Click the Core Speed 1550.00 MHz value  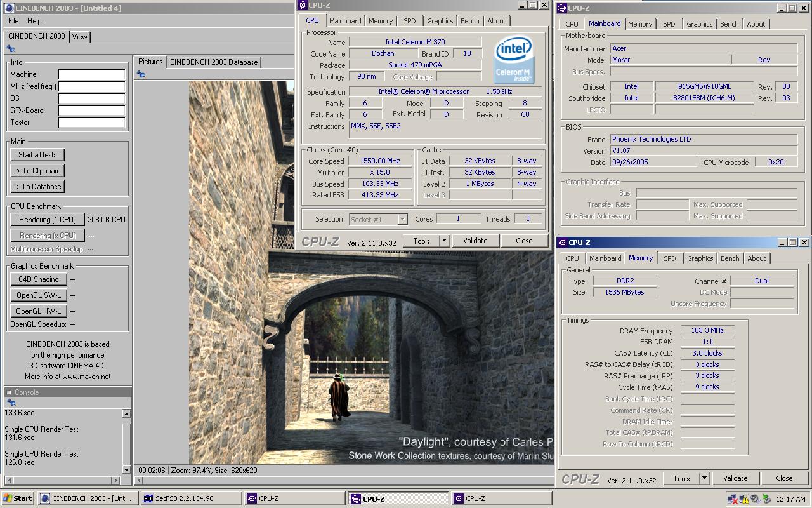click(381, 161)
